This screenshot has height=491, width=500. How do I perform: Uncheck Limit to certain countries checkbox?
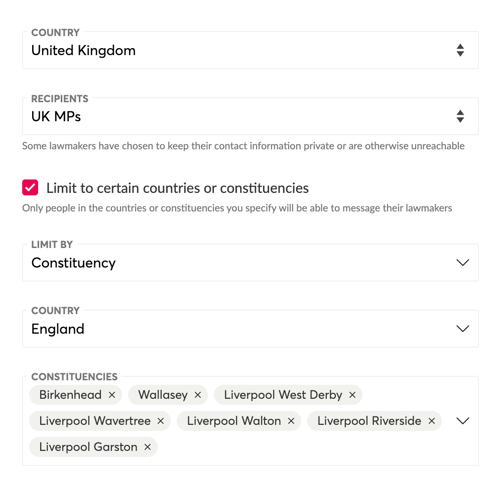(x=30, y=187)
